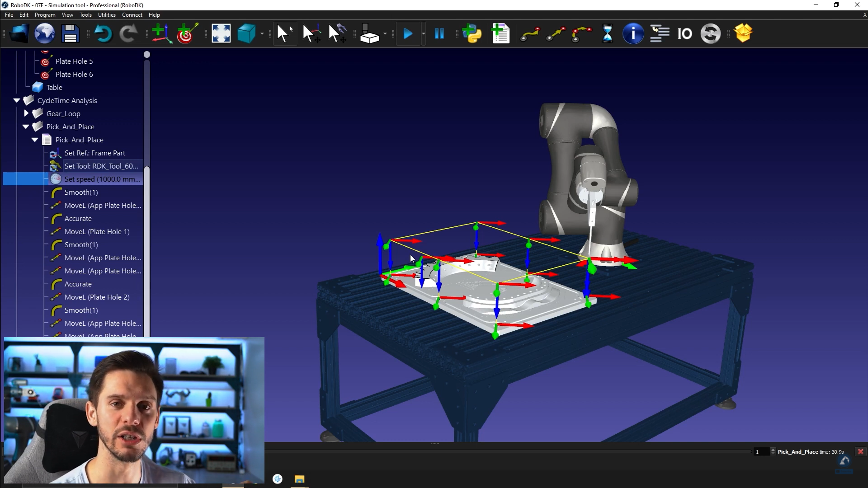Click the Pause instruction hourglass icon
This screenshot has width=868, height=488.
(x=607, y=34)
